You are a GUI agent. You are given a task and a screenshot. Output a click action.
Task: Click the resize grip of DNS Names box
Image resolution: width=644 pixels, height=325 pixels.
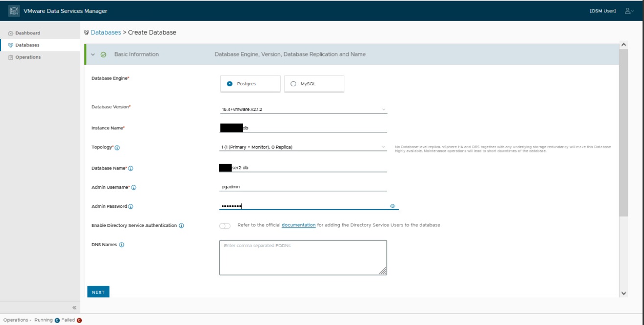tap(382, 271)
